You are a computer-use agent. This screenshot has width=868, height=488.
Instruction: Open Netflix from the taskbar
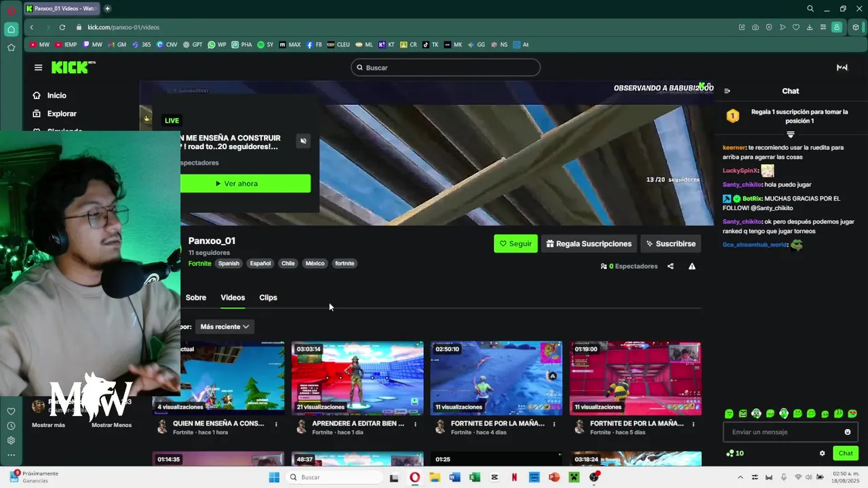[514, 477]
